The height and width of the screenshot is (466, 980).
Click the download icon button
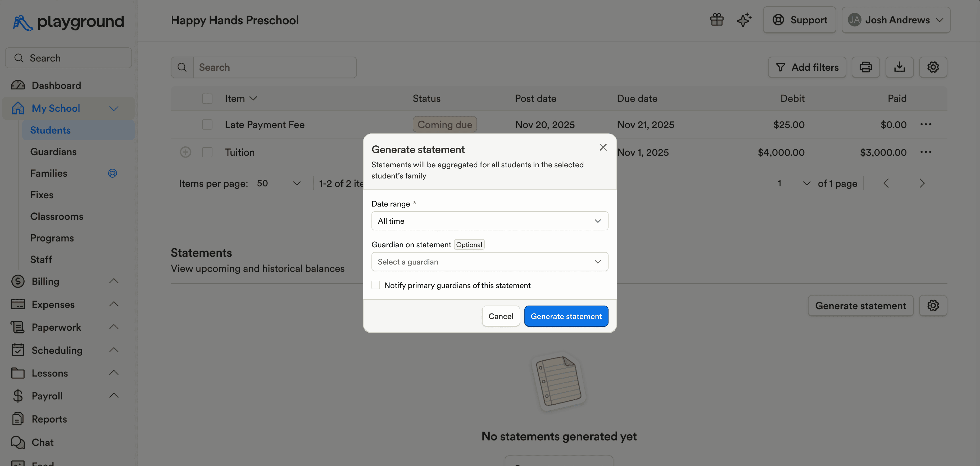(x=899, y=68)
